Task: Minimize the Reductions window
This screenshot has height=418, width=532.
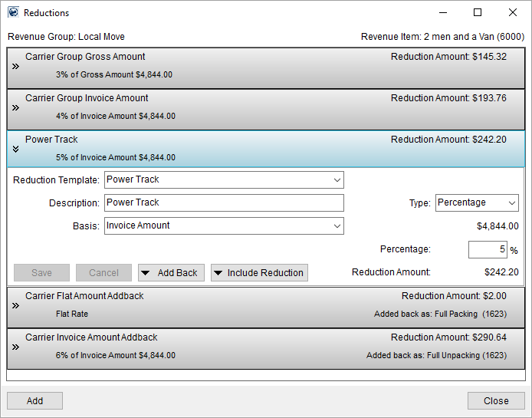Action: click(442, 12)
